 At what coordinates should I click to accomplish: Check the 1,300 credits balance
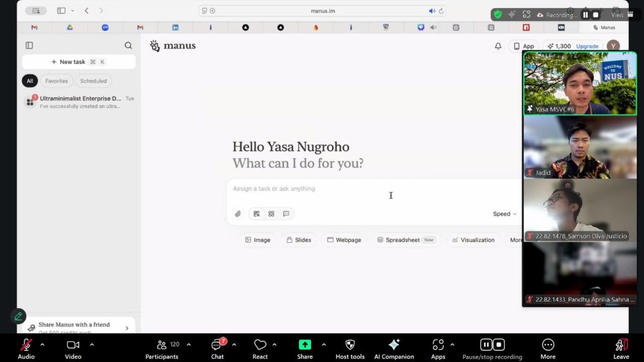[x=559, y=46]
